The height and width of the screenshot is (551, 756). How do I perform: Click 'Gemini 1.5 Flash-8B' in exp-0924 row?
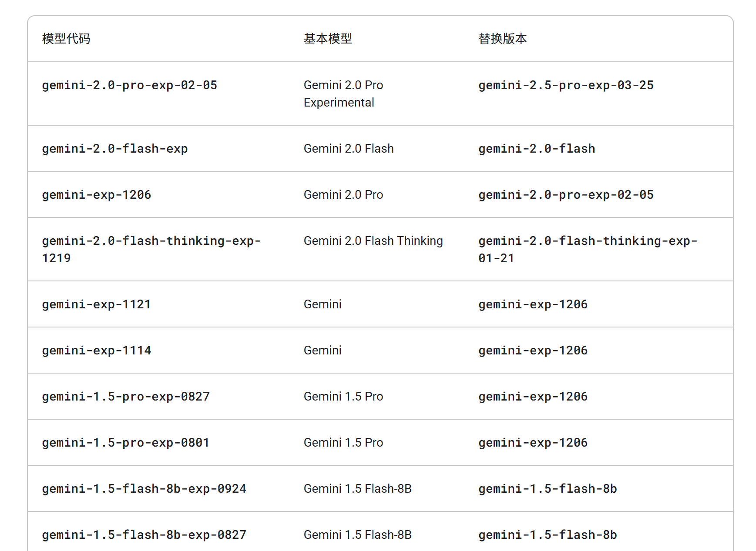pyautogui.click(x=358, y=489)
